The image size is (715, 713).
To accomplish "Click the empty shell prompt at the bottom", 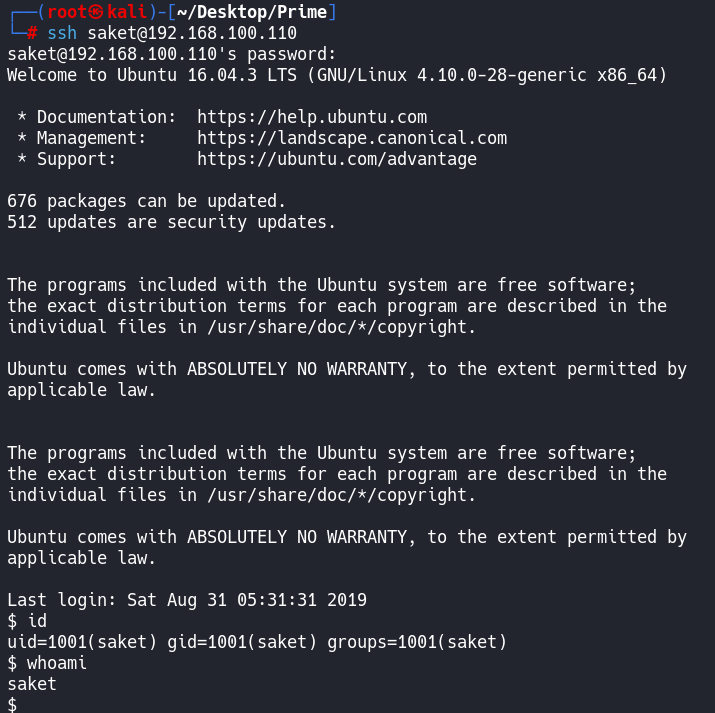I will (12, 705).
